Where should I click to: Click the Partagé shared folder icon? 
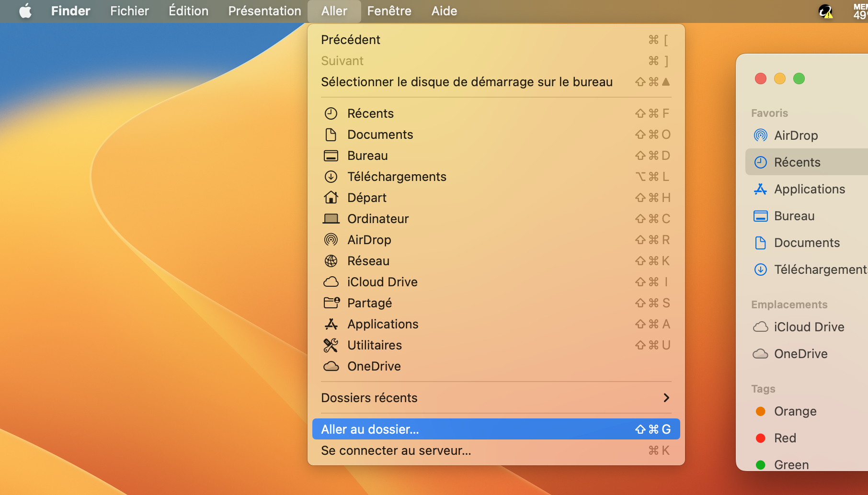click(x=331, y=303)
